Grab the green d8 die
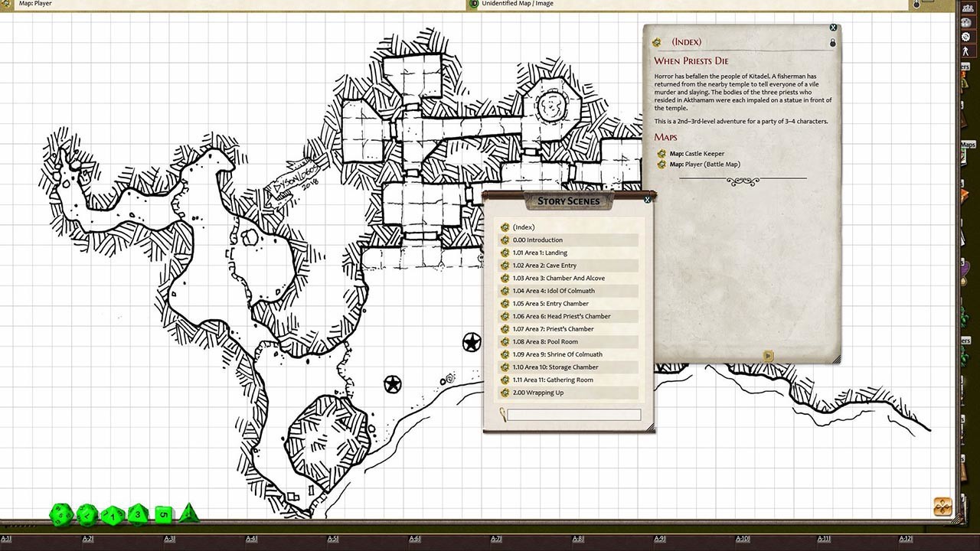980x551 pixels. [138, 514]
